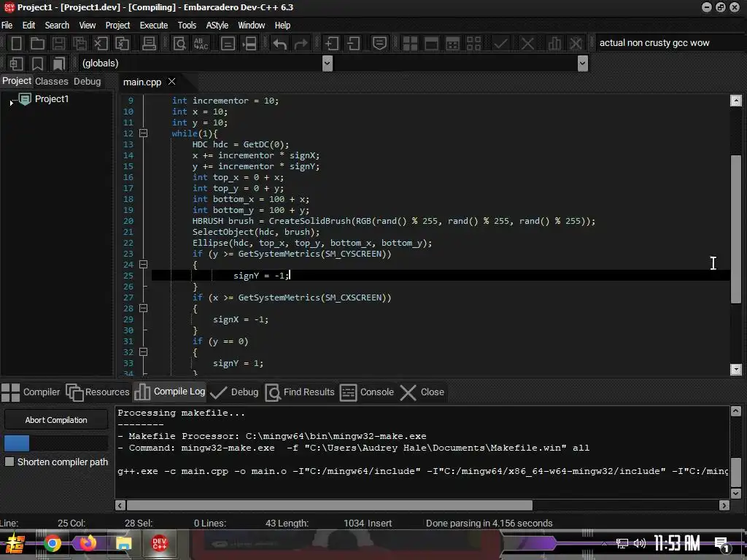747x560 pixels.
Task: Click the Close file toolbar icon
Action: [101, 43]
